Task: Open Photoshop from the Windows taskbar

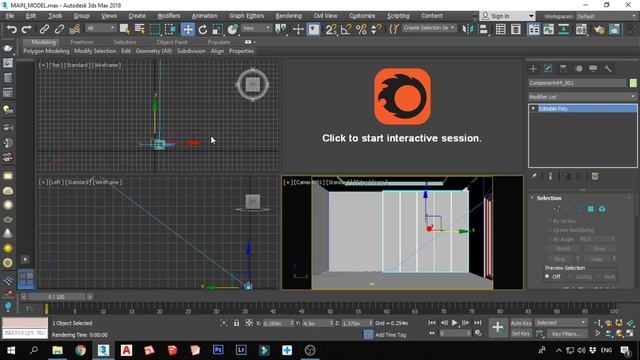Action: (218, 350)
